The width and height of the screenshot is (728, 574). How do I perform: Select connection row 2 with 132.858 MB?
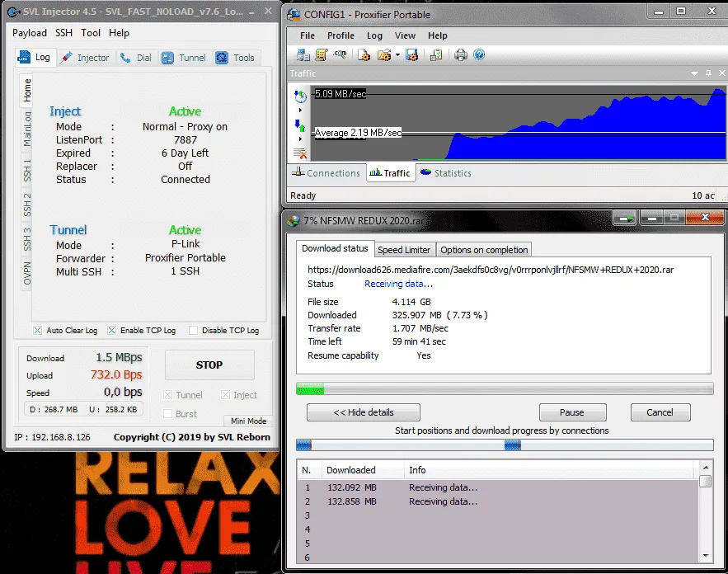498,501
